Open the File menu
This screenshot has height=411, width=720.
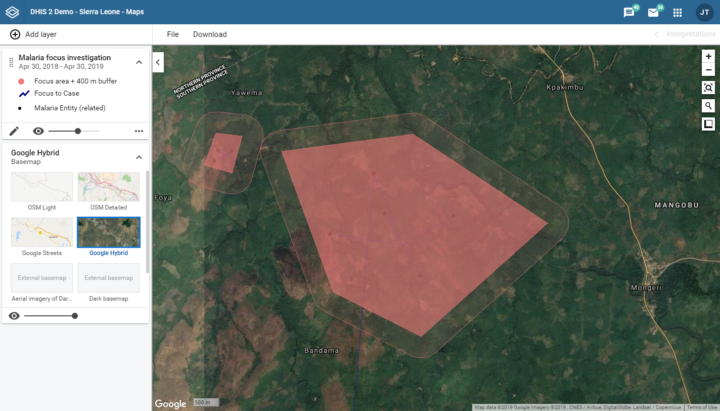click(x=173, y=34)
